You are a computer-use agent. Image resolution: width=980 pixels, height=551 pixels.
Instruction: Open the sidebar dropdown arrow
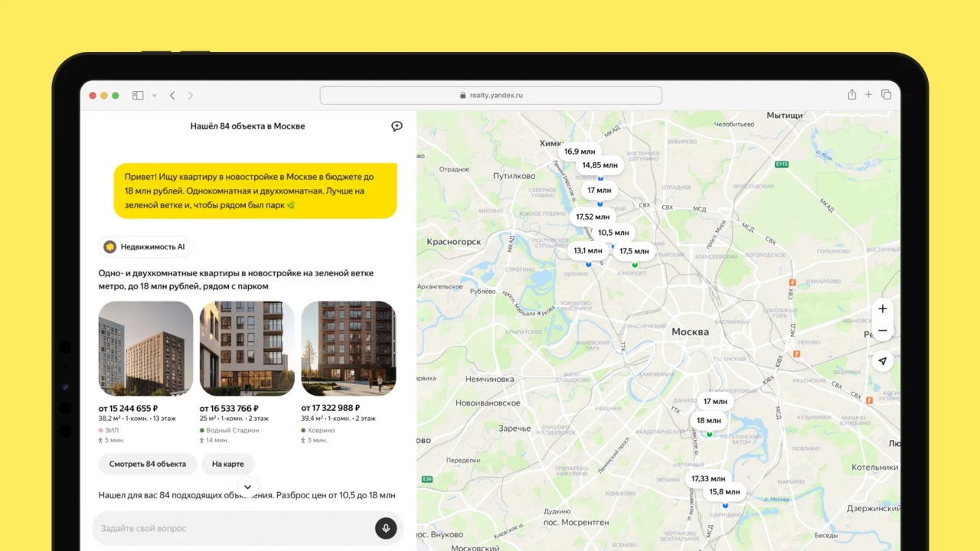click(x=154, y=96)
